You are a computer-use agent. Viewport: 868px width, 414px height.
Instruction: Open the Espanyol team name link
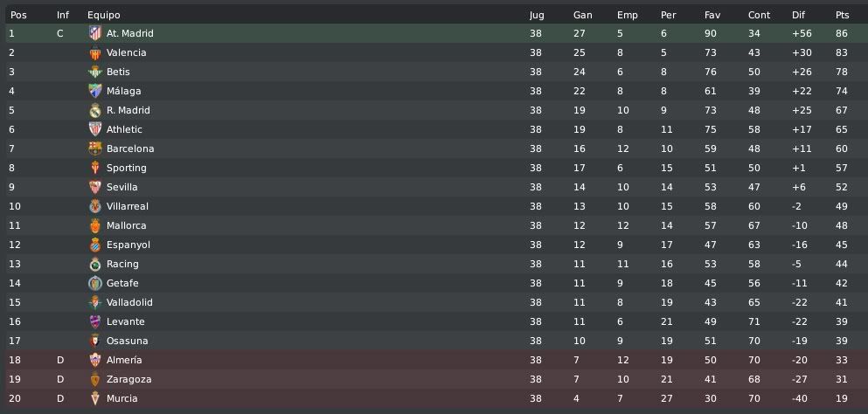pyautogui.click(x=128, y=245)
